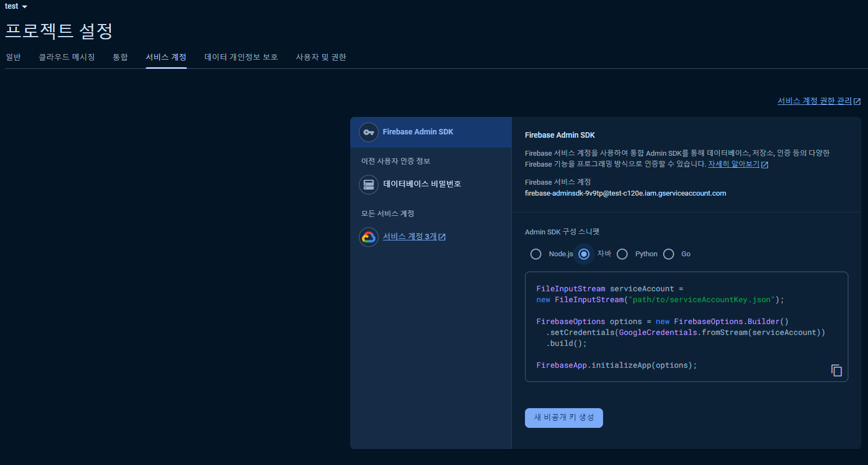The image size is (868, 465).
Task: Click external link icon next to 서비스 계정 3개
Action: [x=442, y=237]
